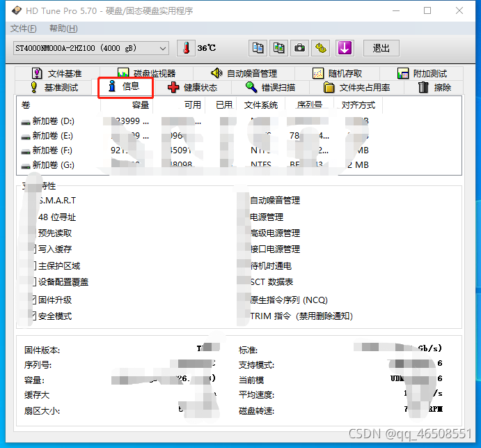Click the drive icon beside 新加卷 (G:)
The image size is (481, 448).
point(26,166)
